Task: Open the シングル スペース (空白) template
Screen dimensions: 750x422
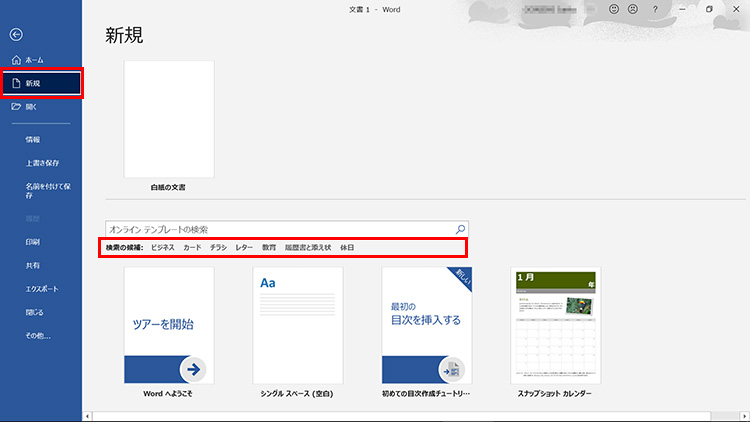Action: click(x=298, y=325)
